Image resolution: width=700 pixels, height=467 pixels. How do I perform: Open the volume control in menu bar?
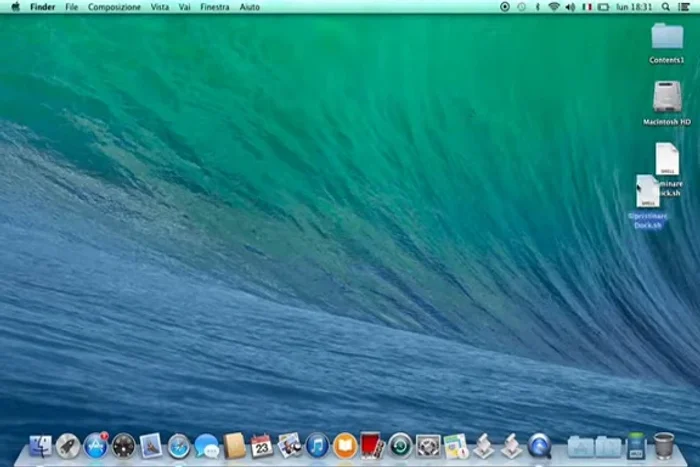(571, 7)
